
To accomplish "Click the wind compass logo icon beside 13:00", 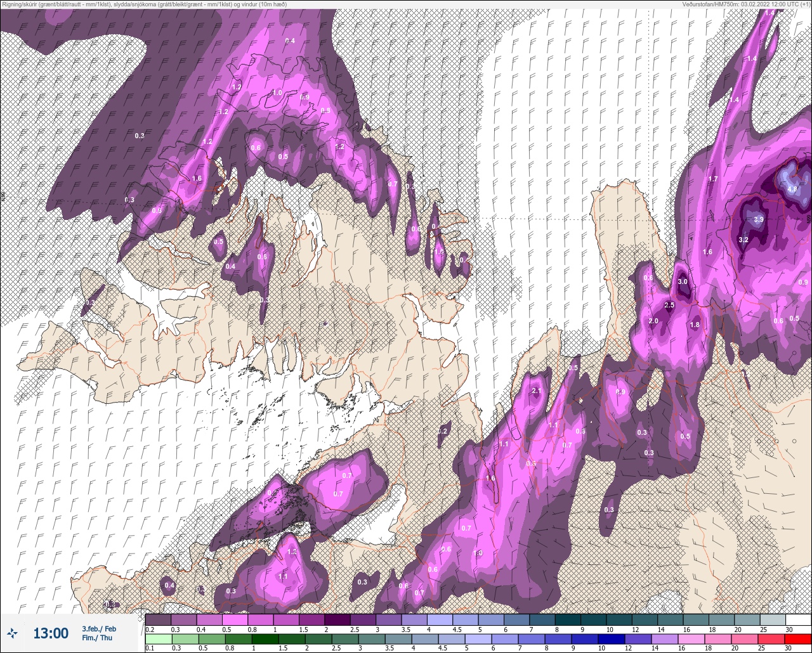I will [12, 633].
